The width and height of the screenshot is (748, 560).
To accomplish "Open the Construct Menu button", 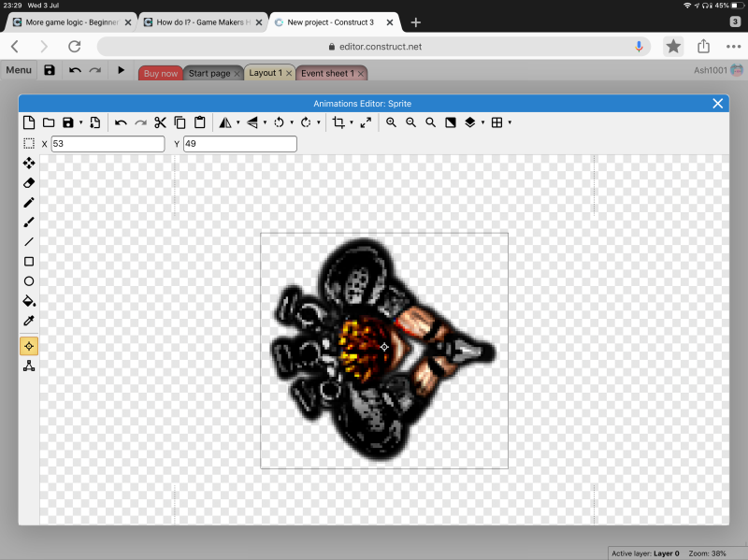I will (19, 70).
